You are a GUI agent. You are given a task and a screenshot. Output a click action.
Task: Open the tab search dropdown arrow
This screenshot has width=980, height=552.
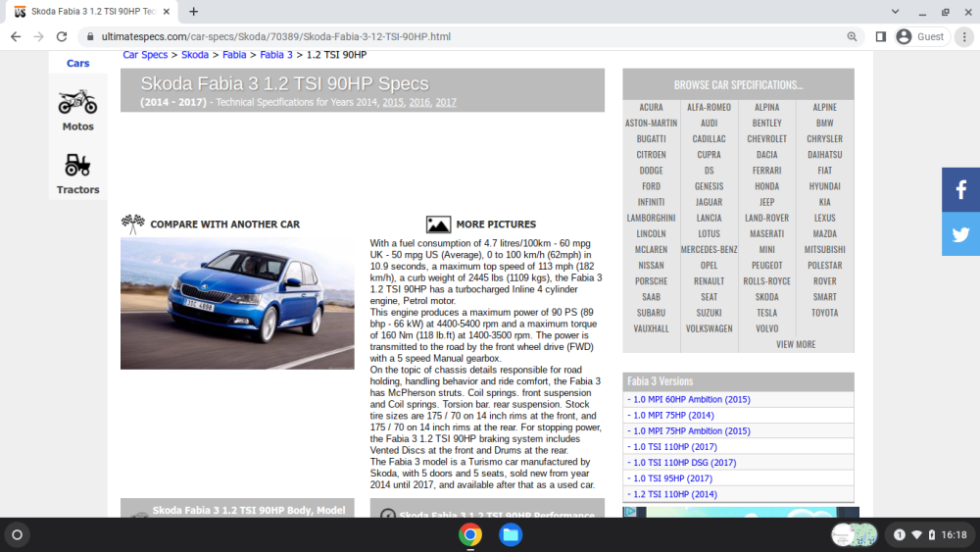click(x=895, y=11)
